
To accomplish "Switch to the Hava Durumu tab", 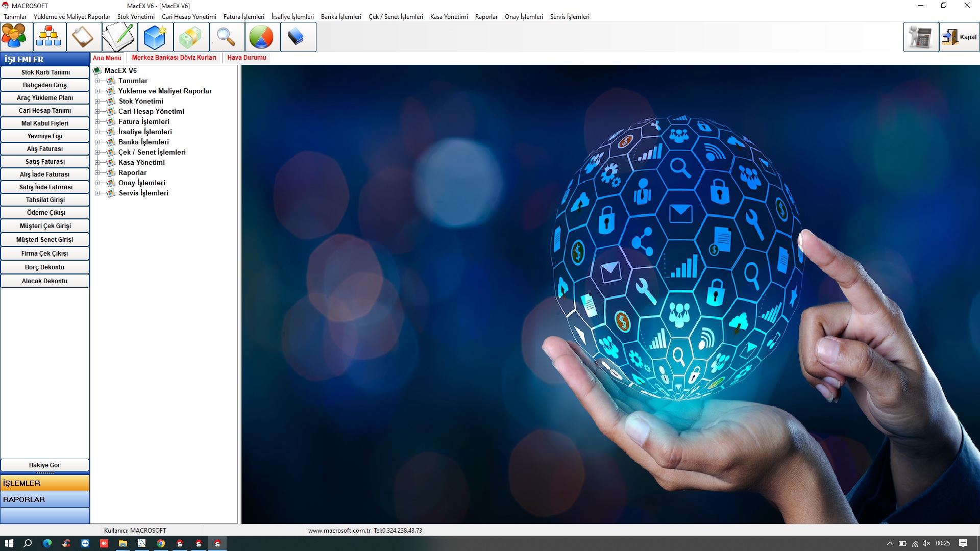I will click(247, 58).
